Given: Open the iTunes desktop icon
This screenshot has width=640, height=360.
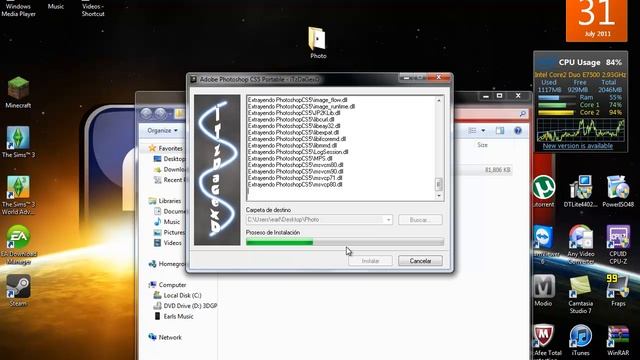Looking at the screenshot, I should click(x=580, y=341).
